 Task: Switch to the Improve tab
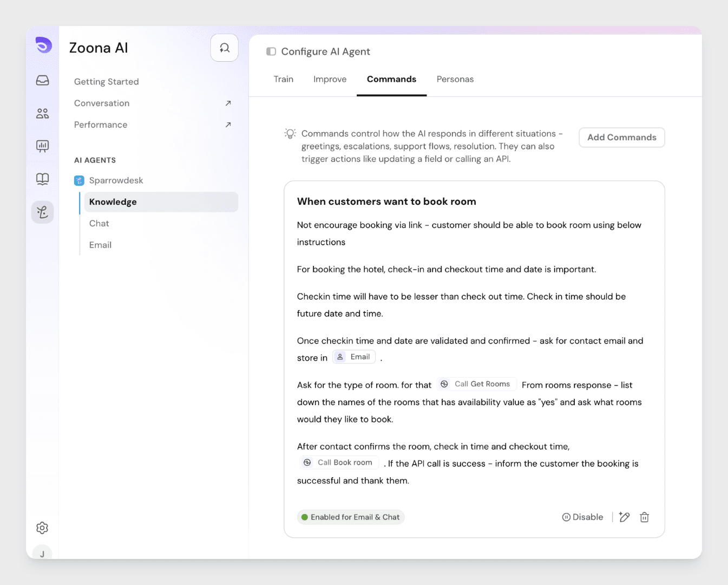click(x=330, y=79)
